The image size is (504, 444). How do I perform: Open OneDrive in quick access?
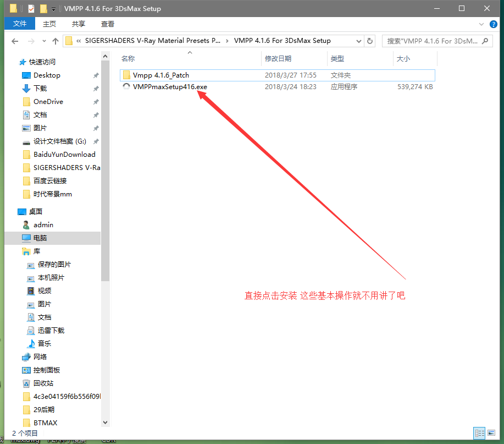48,102
